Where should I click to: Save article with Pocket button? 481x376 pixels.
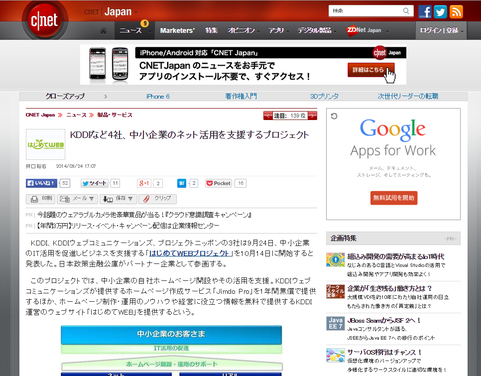[x=218, y=183]
